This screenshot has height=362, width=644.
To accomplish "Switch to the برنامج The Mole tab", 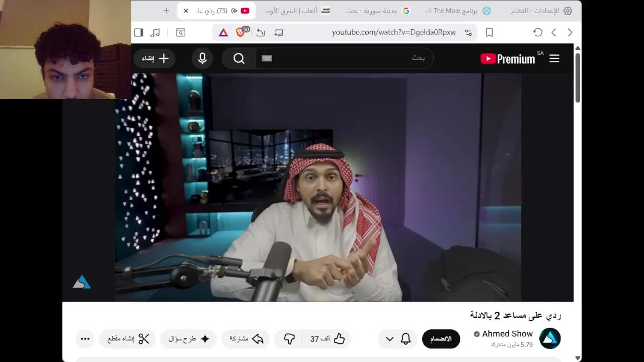I will click(457, 11).
